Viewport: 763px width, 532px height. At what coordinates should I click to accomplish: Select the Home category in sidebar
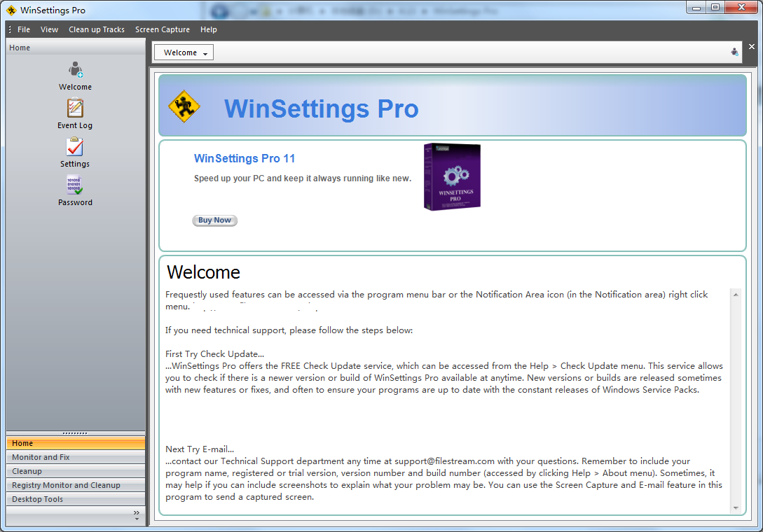point(76,443)
